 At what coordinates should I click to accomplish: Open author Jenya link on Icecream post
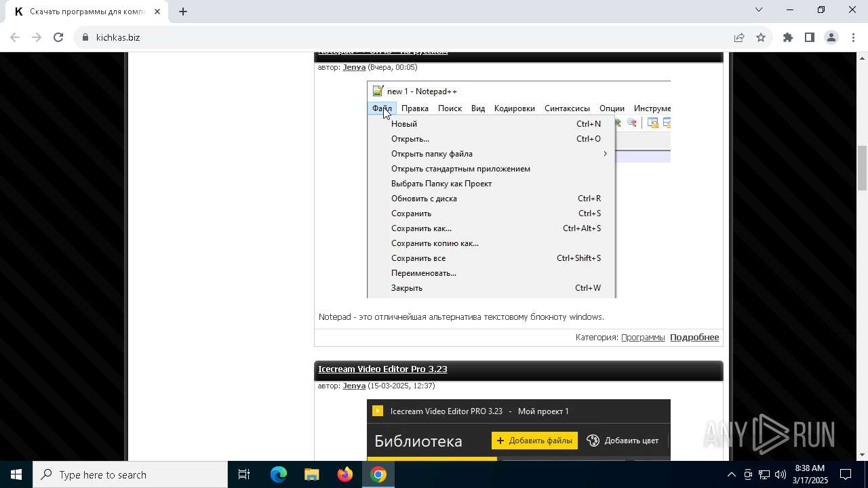(x=354, y=386)
